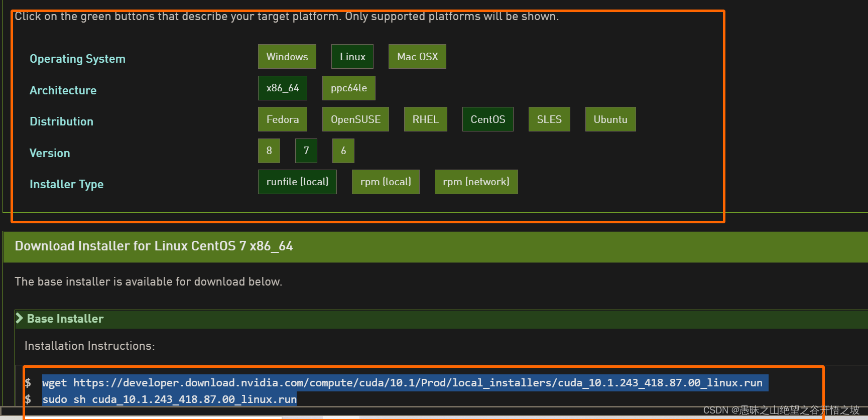Click the Operating System label
This screenshot has height=420, width=868.
tap(77, 59)
